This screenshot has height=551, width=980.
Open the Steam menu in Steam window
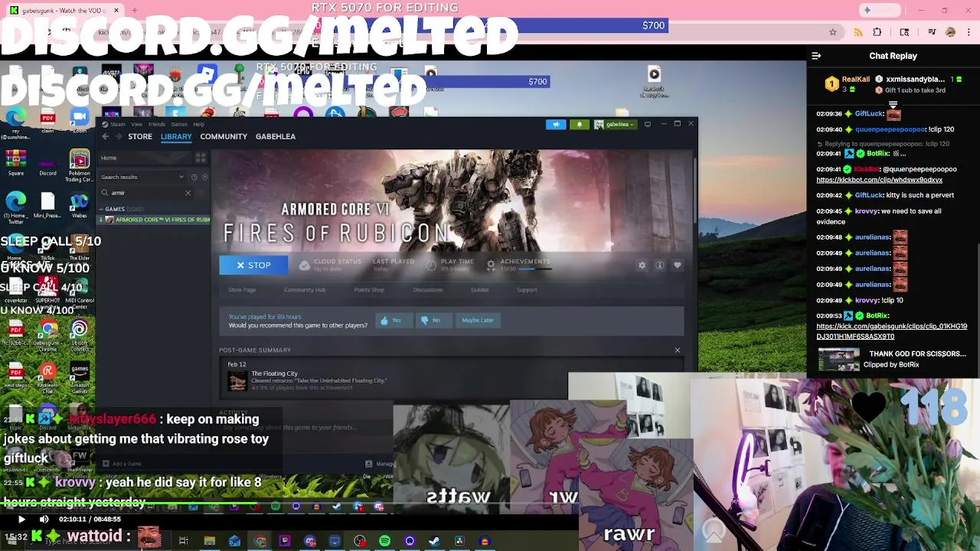tap(117, 124)
